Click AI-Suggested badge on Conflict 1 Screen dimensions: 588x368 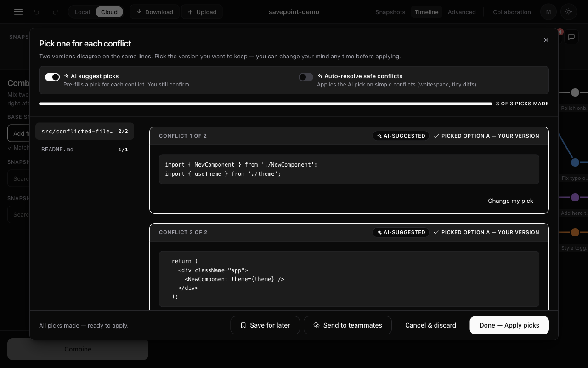pos(401,136)
